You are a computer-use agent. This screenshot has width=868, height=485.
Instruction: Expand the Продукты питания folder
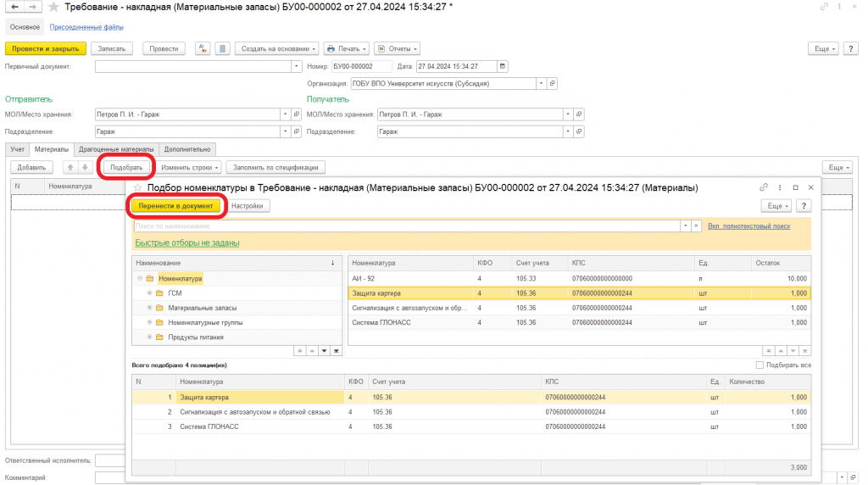[x=149, y=337]
